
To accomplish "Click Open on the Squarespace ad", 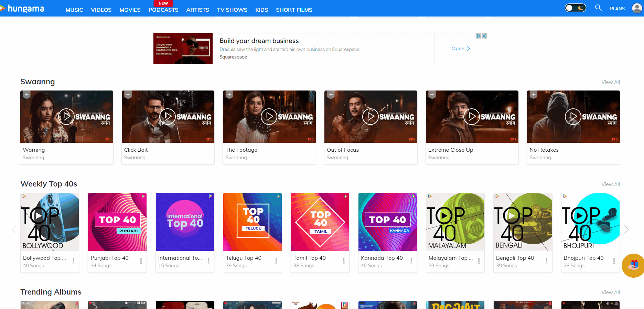I will (x=460, y=49).
